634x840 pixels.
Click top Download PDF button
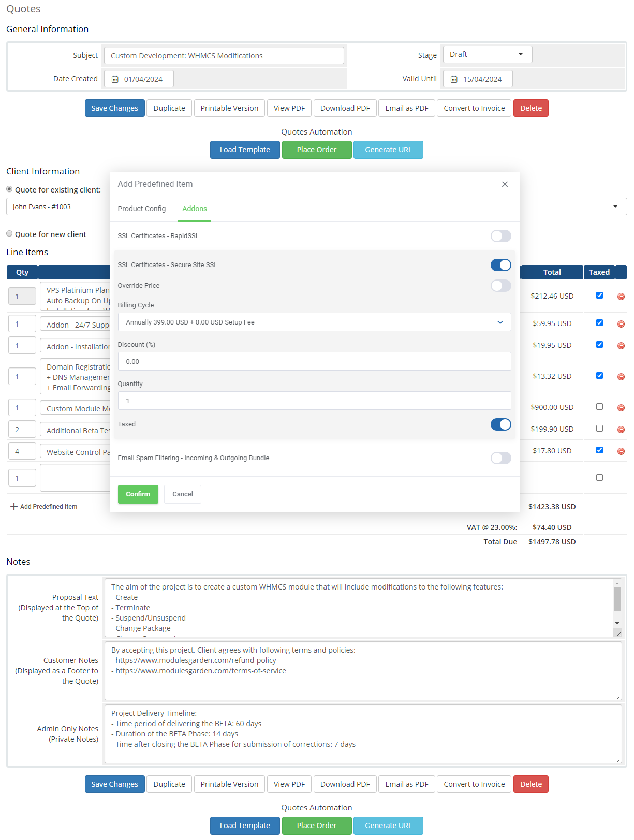click(x=345, y=108)
